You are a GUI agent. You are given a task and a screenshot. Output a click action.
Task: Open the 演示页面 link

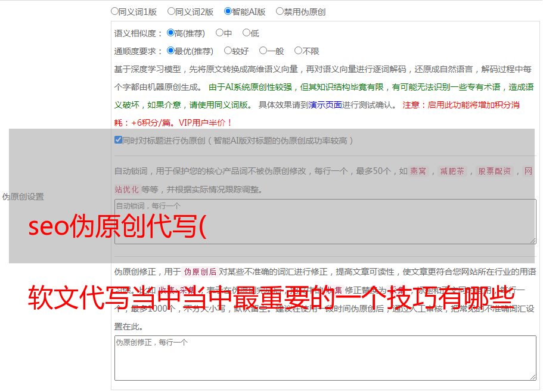[325, 105]
